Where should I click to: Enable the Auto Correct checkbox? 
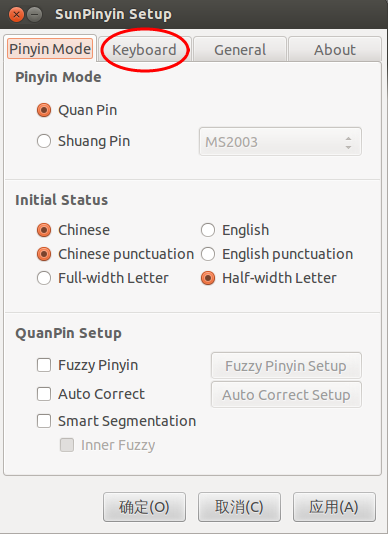pyautogui.click(x=44, y=394)
